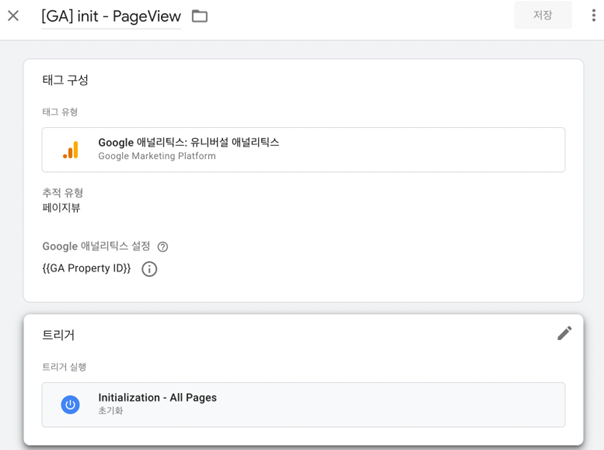Click the 페이지뷰 tracking type value

click(x=61, y=208)
